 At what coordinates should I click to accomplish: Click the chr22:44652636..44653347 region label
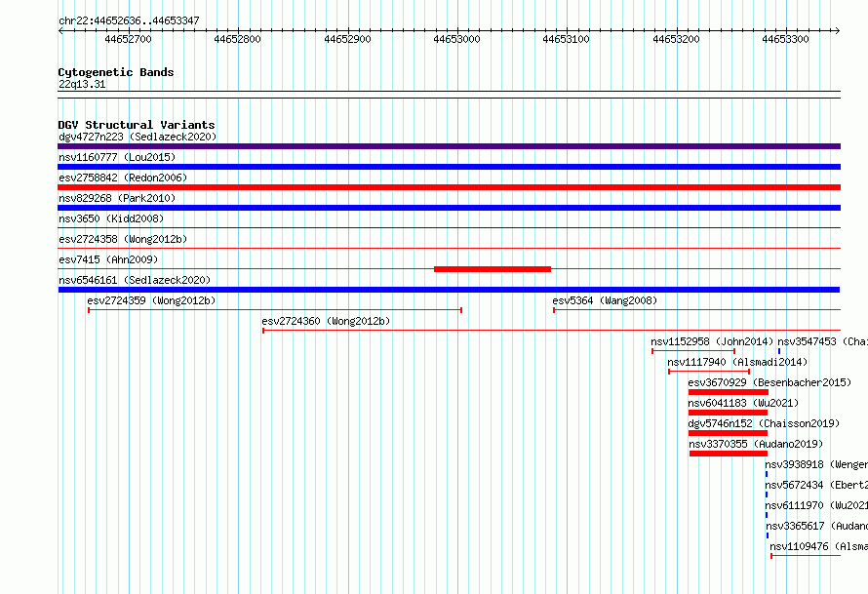coord(129,20)
